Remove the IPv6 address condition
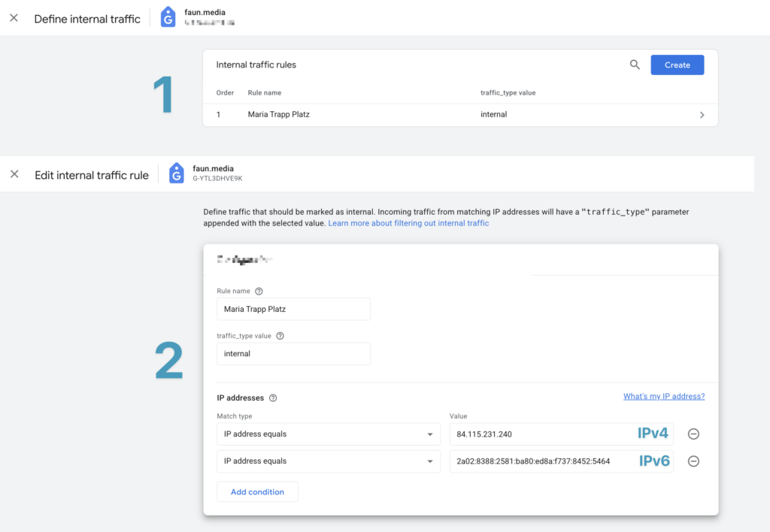 pos(693,461)
